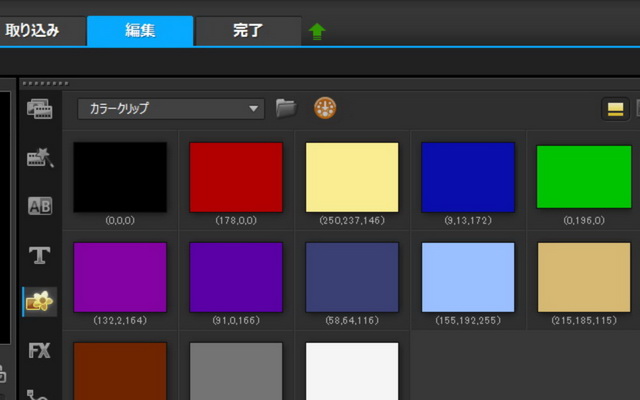This screenshot has width=640, height=400.
Task: Expand the カラークリップ category dropdown
Action: tap(170, 108)
